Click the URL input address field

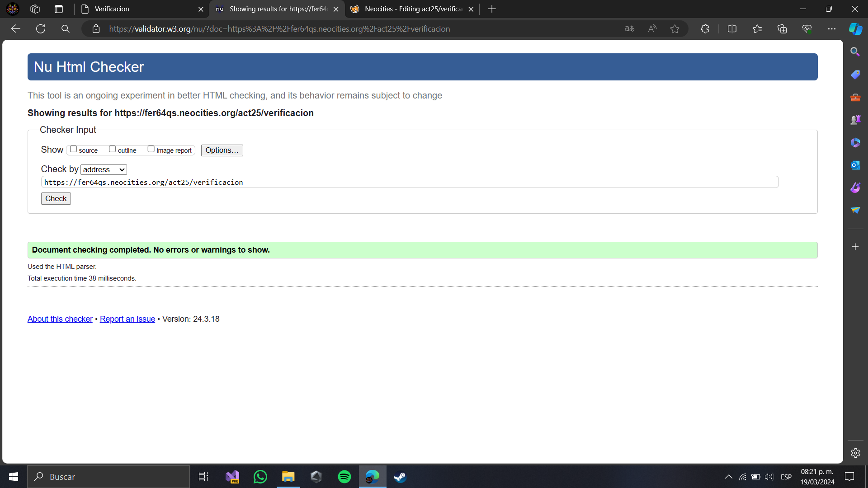click(410, 182)
